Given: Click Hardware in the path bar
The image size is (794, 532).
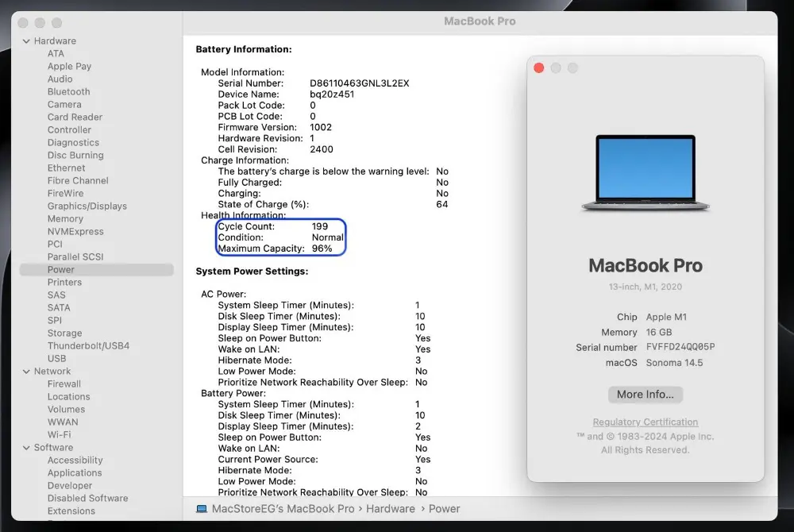Looking at the screenshot, I should pos(391,509).
